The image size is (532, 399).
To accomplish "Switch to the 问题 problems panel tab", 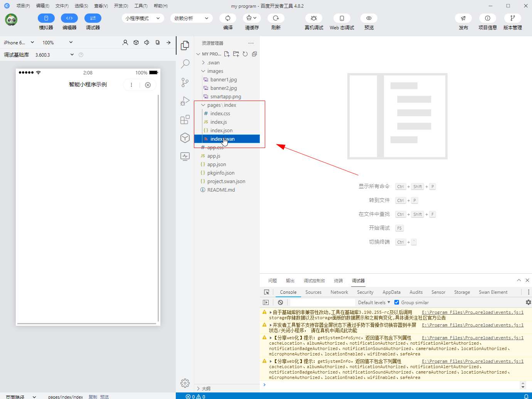I will click(x=273, y=281).
